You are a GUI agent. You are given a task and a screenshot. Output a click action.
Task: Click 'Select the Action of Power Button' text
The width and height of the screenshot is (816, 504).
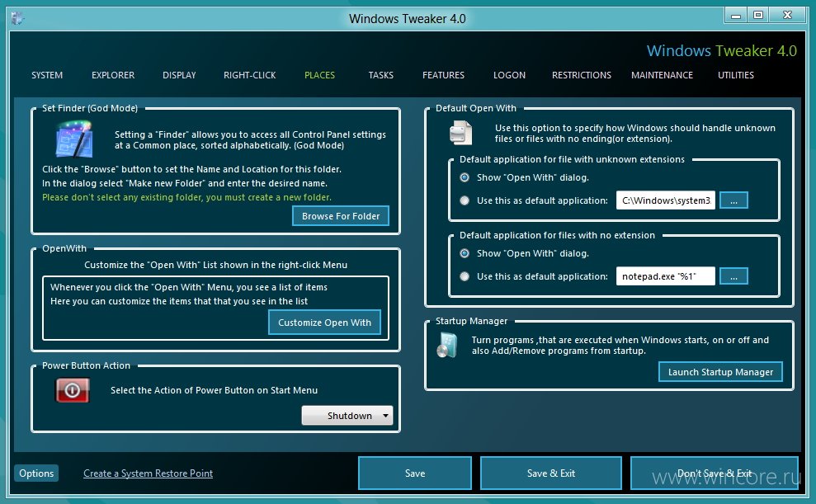point(214,390)
